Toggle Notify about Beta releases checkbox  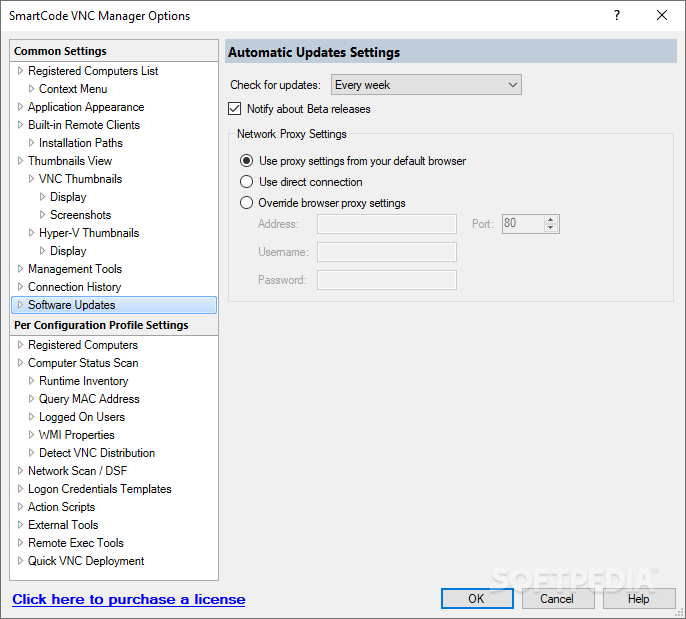[x=234, y=108]
